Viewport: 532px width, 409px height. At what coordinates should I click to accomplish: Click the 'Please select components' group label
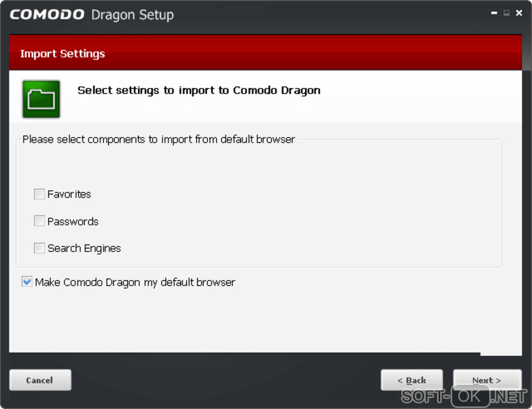159,139
